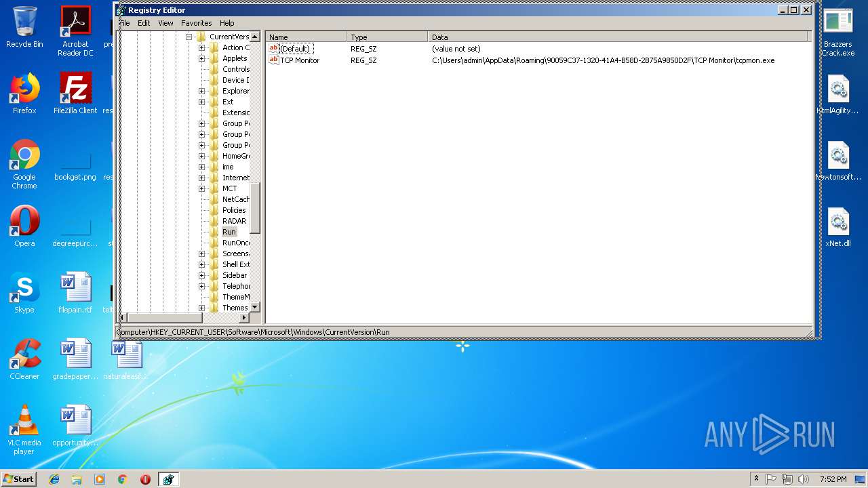
Task: Open the Edit menu
Action: (x=144, y=23)
